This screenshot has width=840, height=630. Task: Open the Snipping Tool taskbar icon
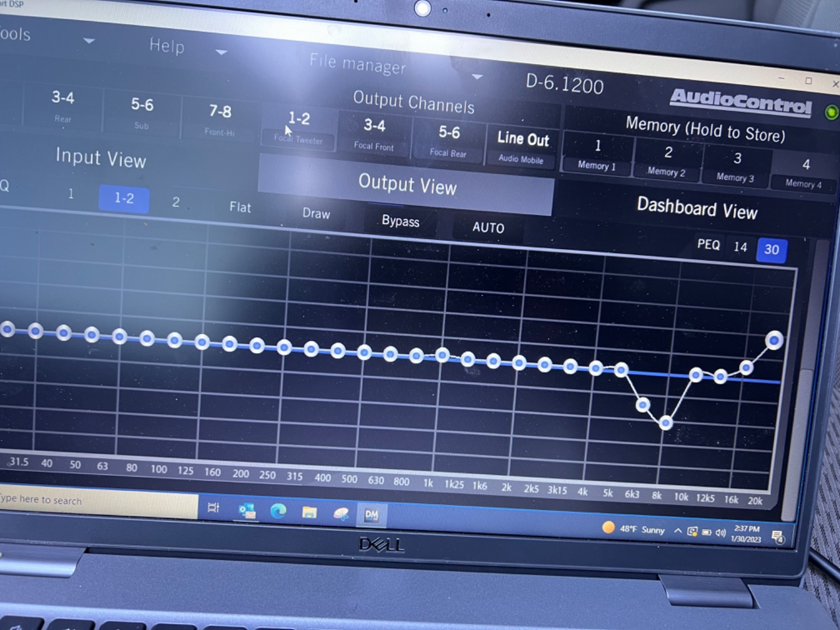click(x=341, y=514)
